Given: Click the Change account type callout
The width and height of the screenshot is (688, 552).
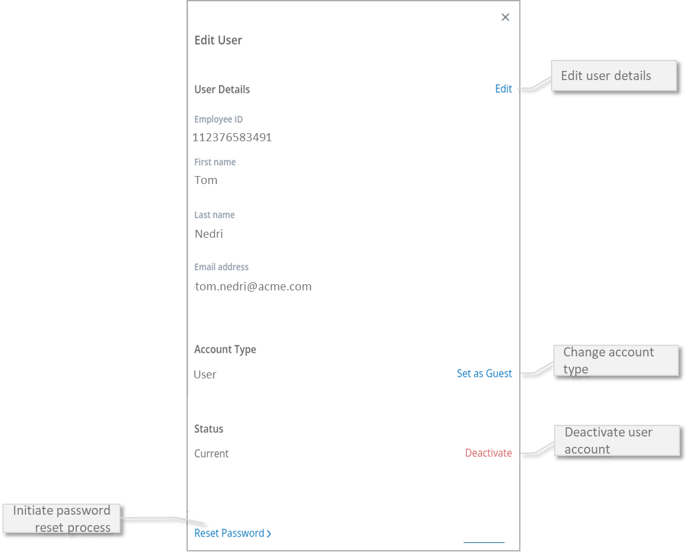Looking at the screenshot, I should point(617,360).
